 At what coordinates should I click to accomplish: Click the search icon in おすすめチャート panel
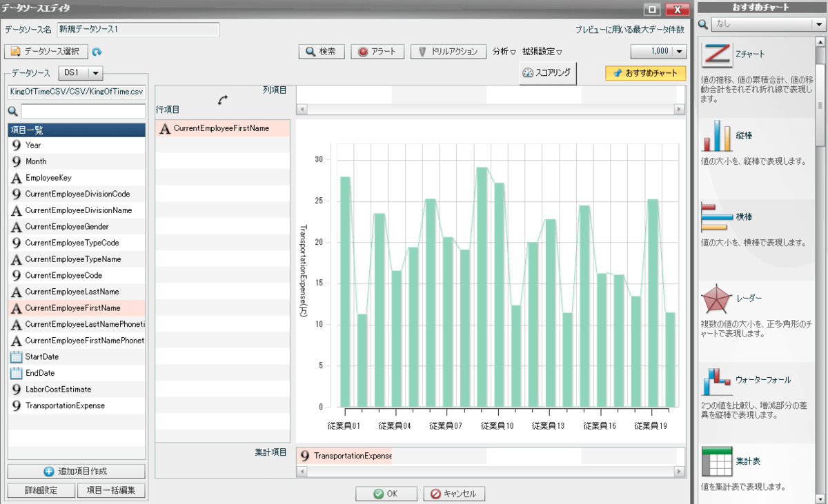click(x=703, y=24)
